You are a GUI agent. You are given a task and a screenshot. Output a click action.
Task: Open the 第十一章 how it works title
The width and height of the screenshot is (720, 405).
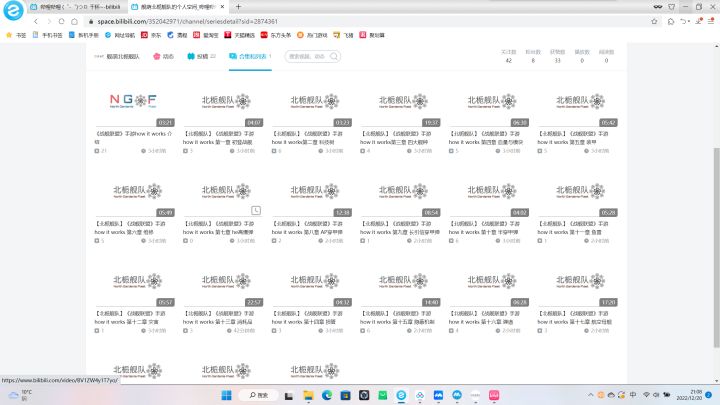point(573,228)
